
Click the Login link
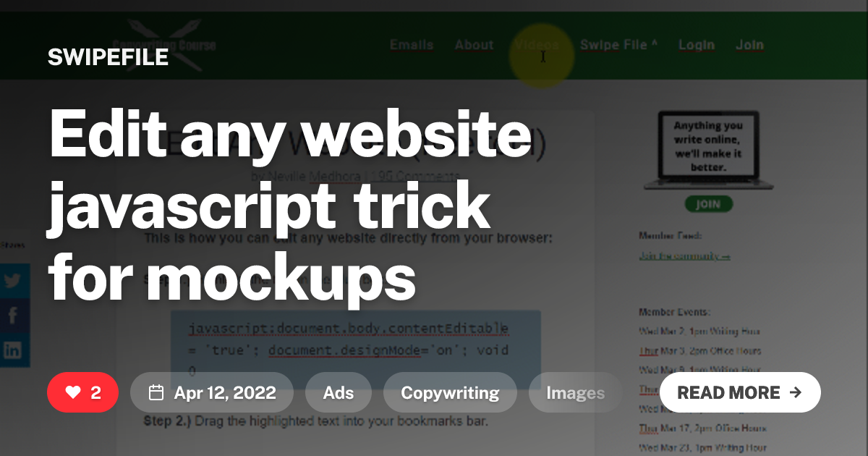(x=696, y=45)
